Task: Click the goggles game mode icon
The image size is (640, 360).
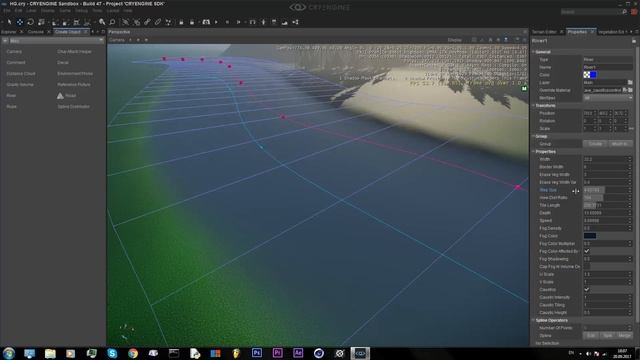Action: click(206, 22)
